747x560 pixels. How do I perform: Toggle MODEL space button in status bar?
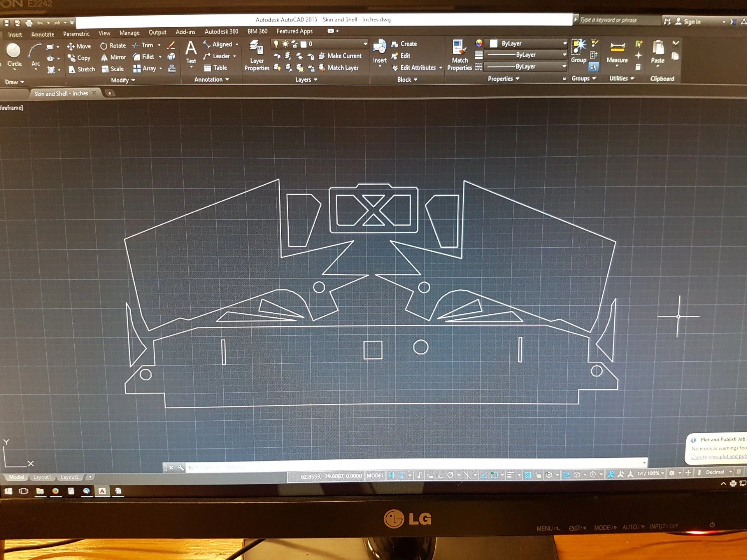375,475
